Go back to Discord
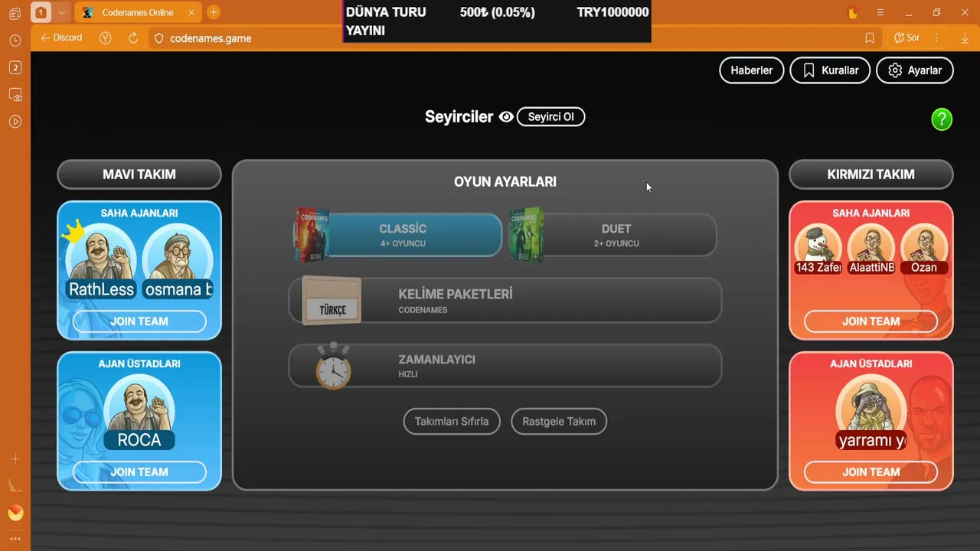This screenshot has height=551, width=980. (x=61, y=38)
